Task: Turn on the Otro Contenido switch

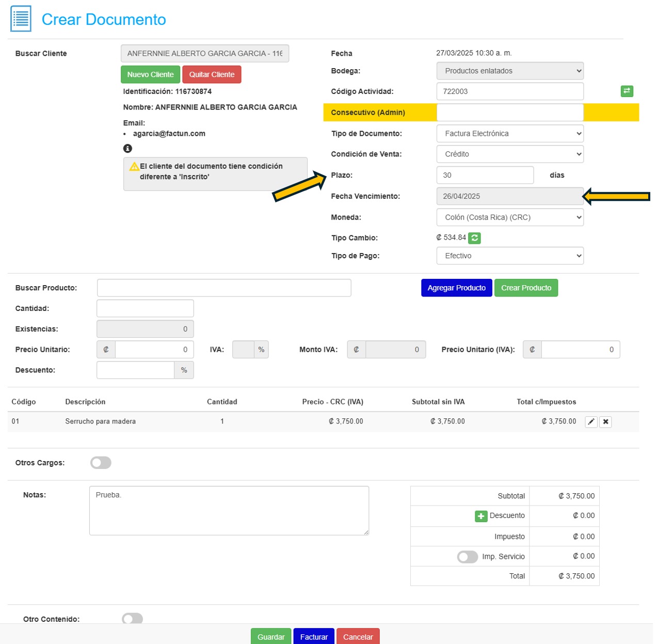Action: pyautogui.click(x=132, y=618)
